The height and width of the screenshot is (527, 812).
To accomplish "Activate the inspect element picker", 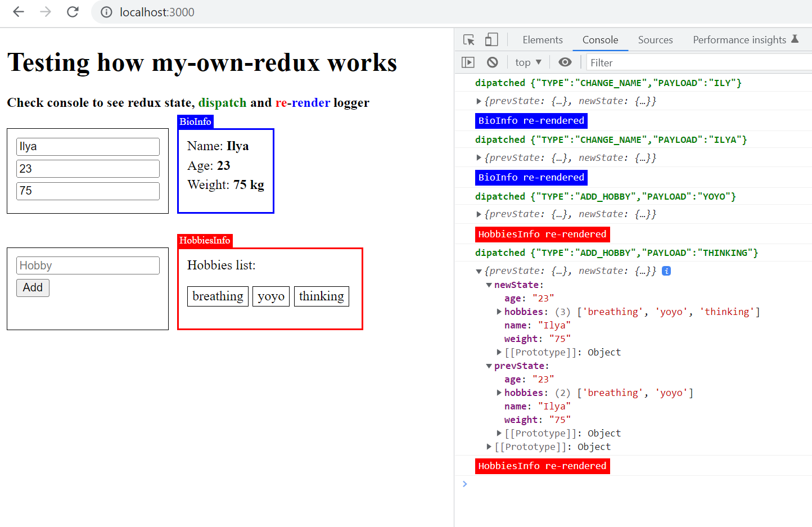I will [x=469, y=40].
